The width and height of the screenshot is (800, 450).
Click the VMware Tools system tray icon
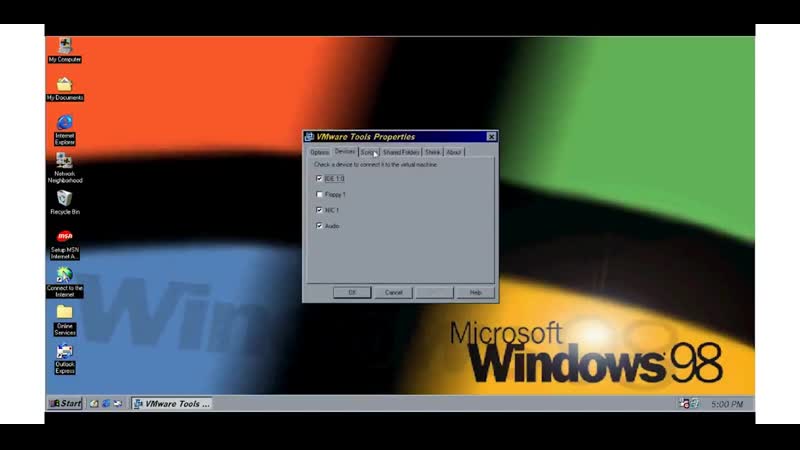click(x=695, y=404)
